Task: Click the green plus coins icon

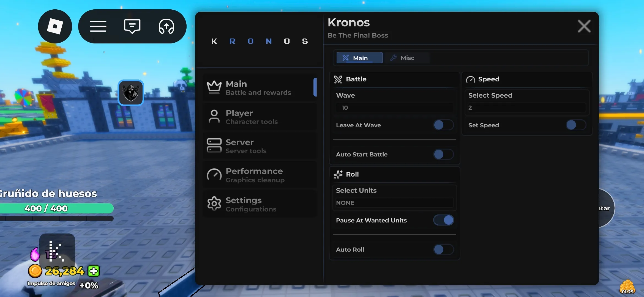Action: point(94,271)
